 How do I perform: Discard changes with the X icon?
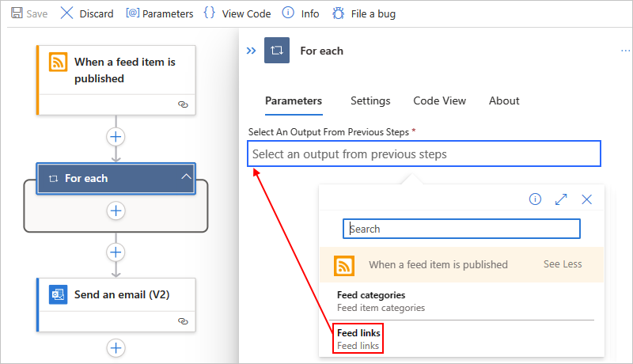(66, 13)
